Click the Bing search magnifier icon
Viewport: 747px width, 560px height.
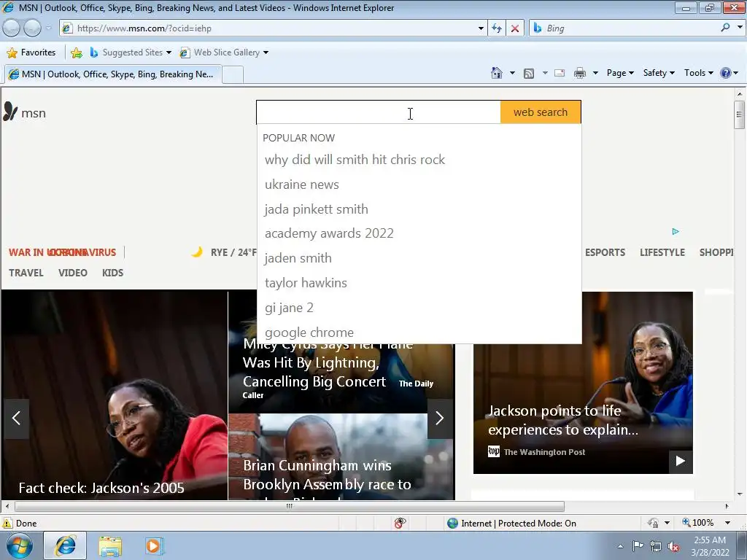[x=725, y=28]
